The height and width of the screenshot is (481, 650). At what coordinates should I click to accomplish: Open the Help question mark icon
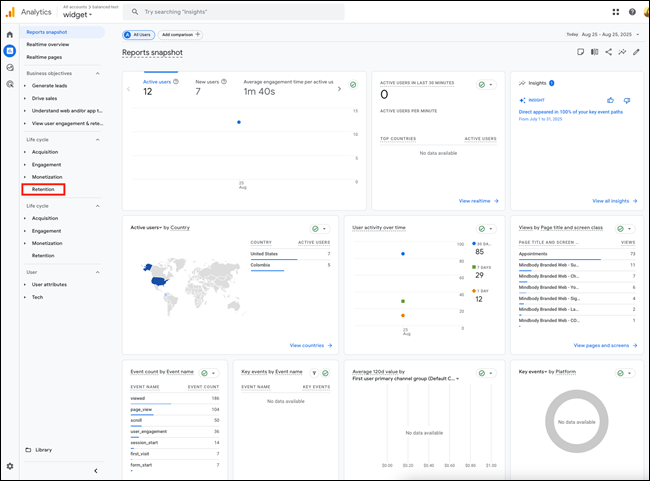point(632,12)
